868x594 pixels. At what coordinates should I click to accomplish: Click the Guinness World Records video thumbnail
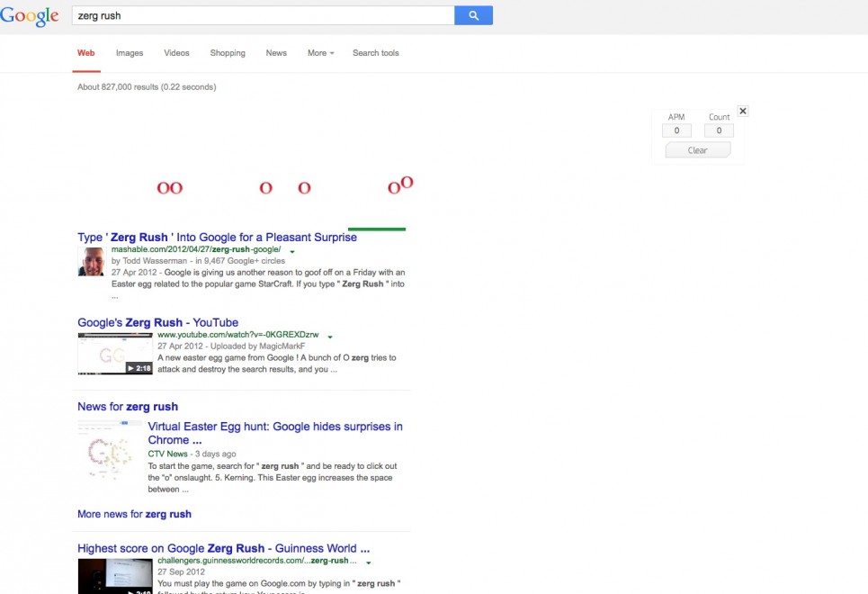(115, 576)
